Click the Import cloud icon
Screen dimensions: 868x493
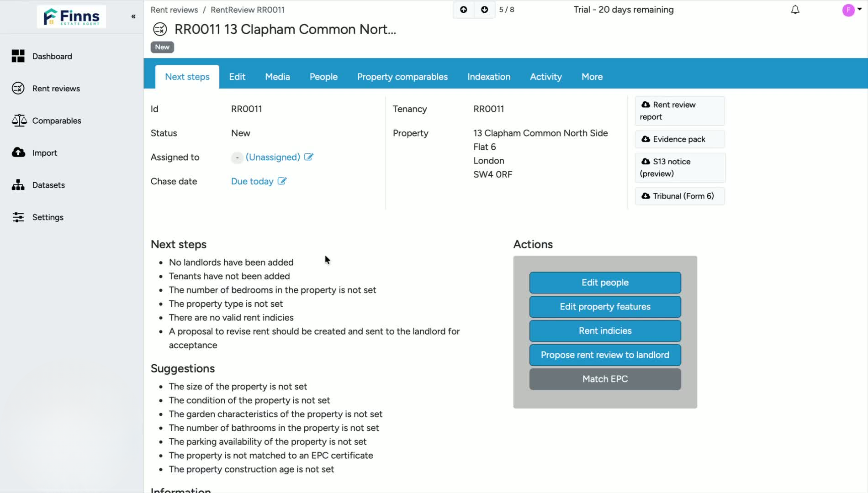18,152
